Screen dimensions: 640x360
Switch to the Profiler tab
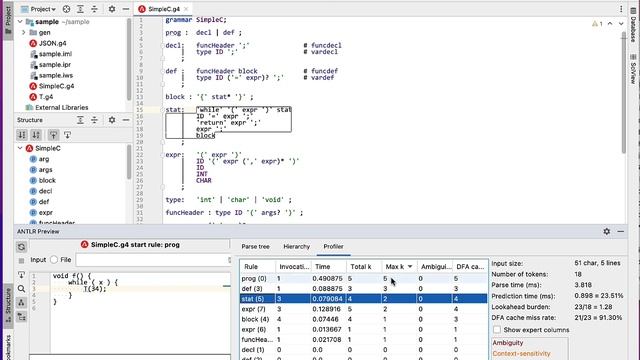(333, 247)
